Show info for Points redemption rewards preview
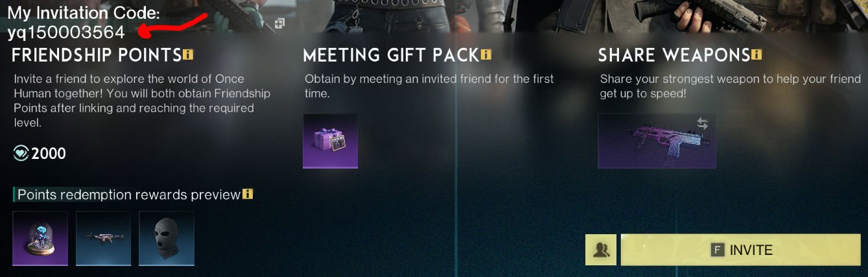The width and height of the screenshot is (868, 277). (248, 194)
